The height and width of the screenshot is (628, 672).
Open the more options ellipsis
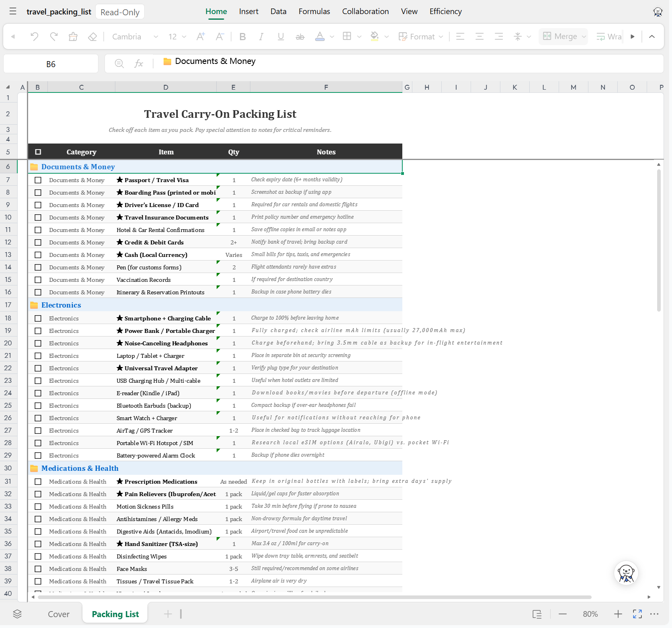pyautogui.click(x=654, y=614)
